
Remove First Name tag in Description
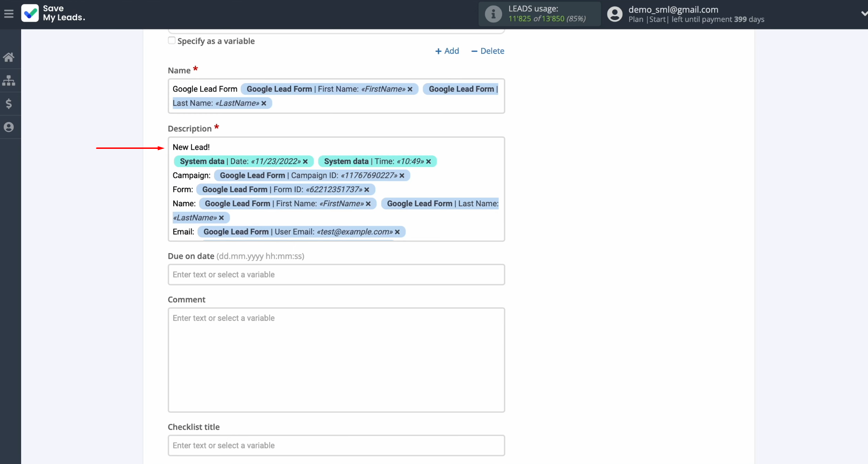pyautogui.click(x=368, y=204)
